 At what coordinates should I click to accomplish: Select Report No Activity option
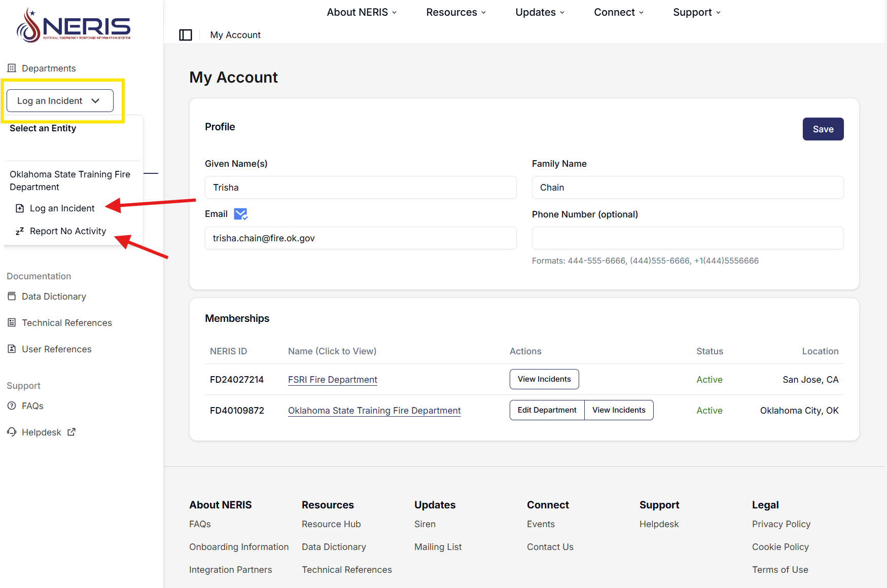(x=67, y=231)
